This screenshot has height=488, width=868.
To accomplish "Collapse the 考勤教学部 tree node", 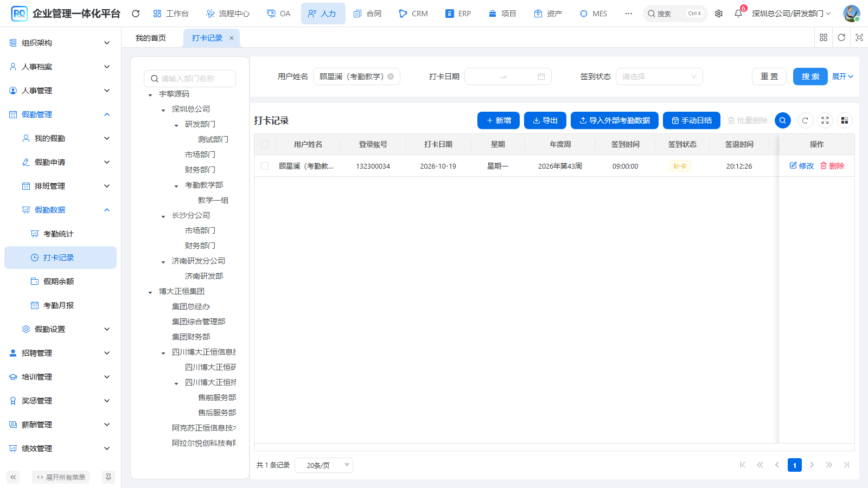I will click(176, 186).
